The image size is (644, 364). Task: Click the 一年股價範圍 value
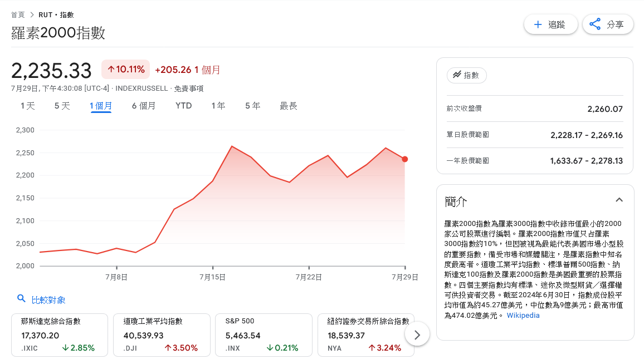(587, 161)
